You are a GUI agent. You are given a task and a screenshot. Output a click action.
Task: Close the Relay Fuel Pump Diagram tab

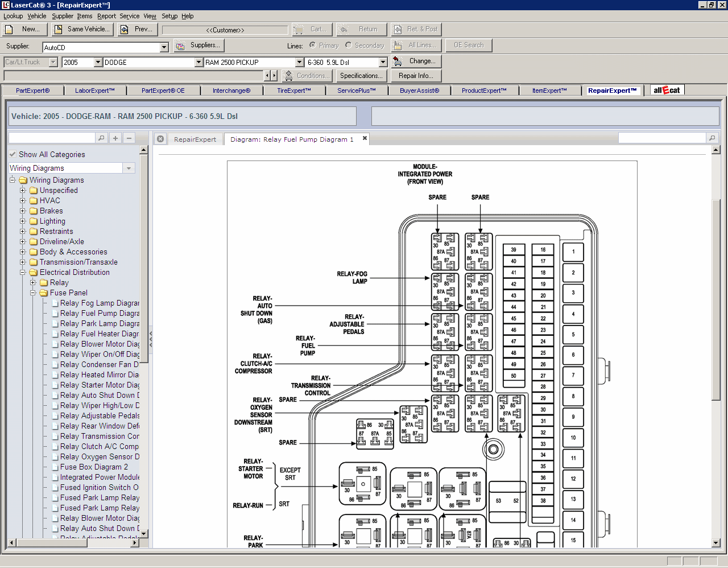[365, 138]
